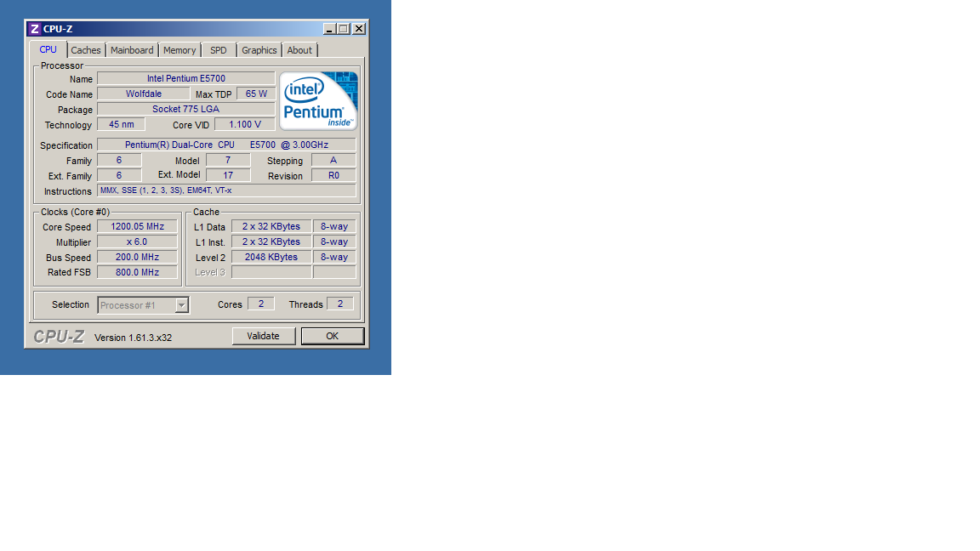Click the Multiplier value 'x 6.0'
Image resolution: width=980 pixels, height=551 pixels.
click(x=138, y=241)
